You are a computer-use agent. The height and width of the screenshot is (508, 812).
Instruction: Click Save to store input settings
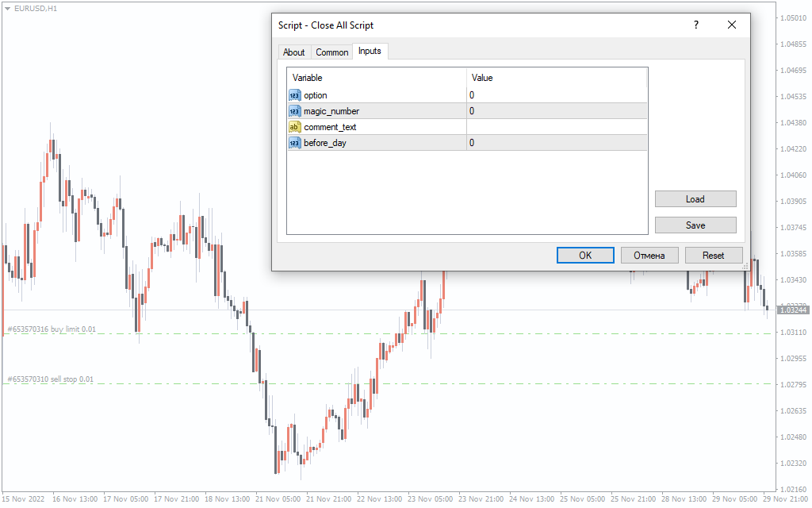(x=695, y=225)
